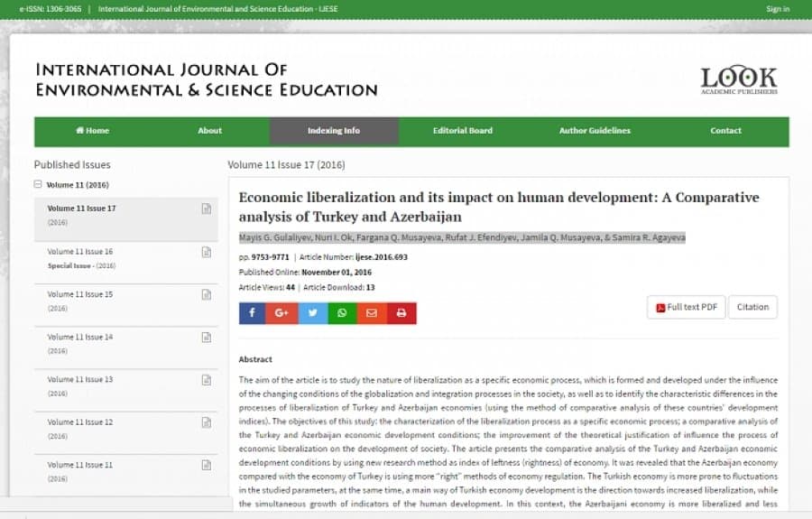Share article by email icon
Viewport: 812px width, 519px height.
372,313
